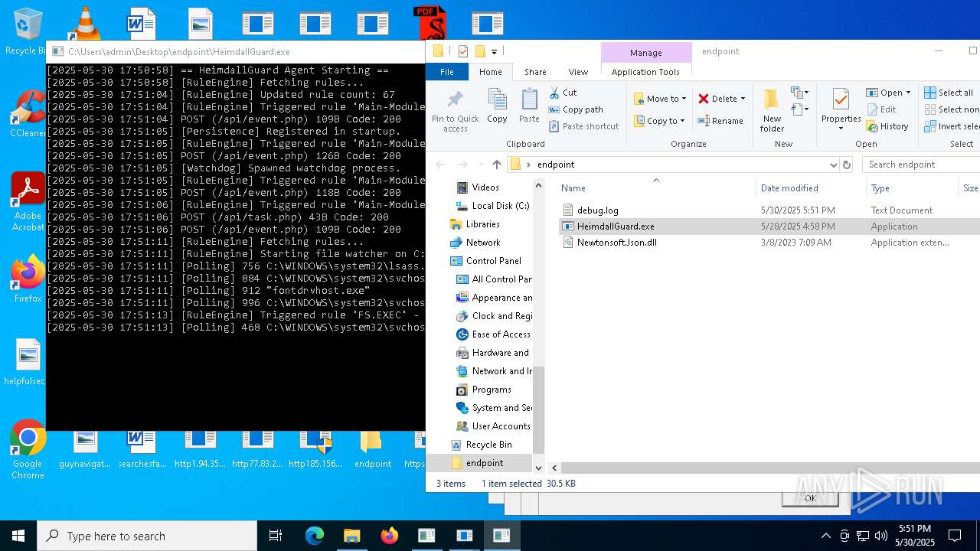The height and width of the screenshot is (551, 980).
Task: Open the notification center icon
Action: tap(955, 536)
